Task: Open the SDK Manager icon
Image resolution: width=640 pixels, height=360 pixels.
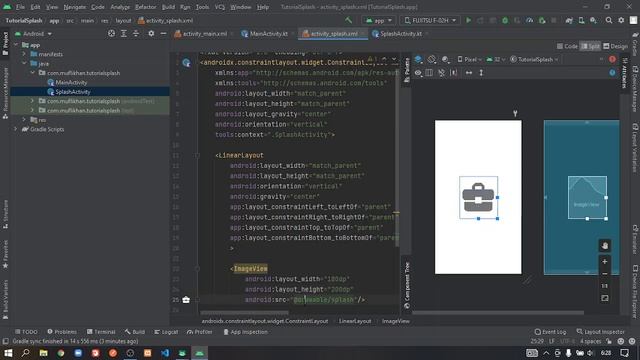Action: [x=593, y=20]
